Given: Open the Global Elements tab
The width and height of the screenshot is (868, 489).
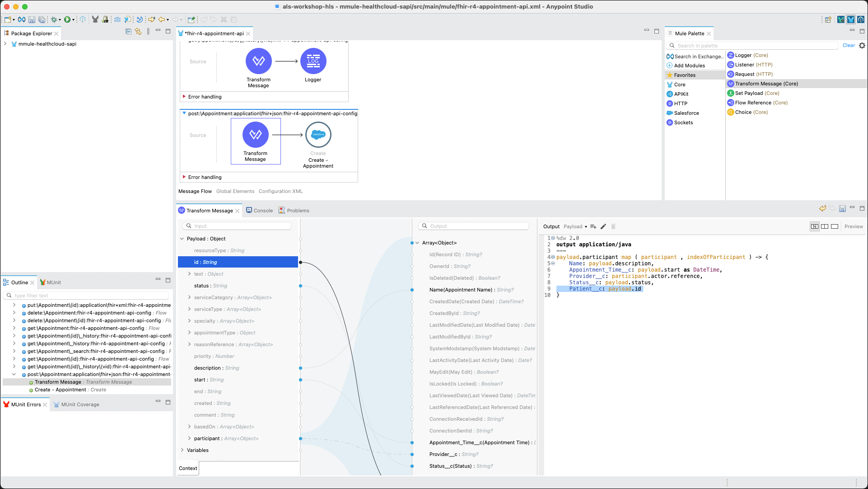Looking at the screenshot, I should point(235,191).
